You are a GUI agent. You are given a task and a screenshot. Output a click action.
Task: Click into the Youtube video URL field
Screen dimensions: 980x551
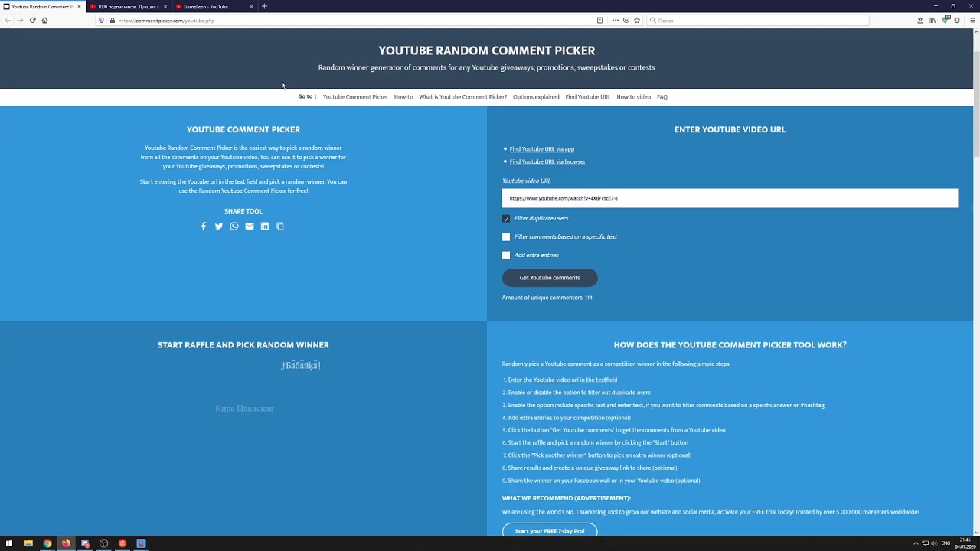(x=730, y=198)
